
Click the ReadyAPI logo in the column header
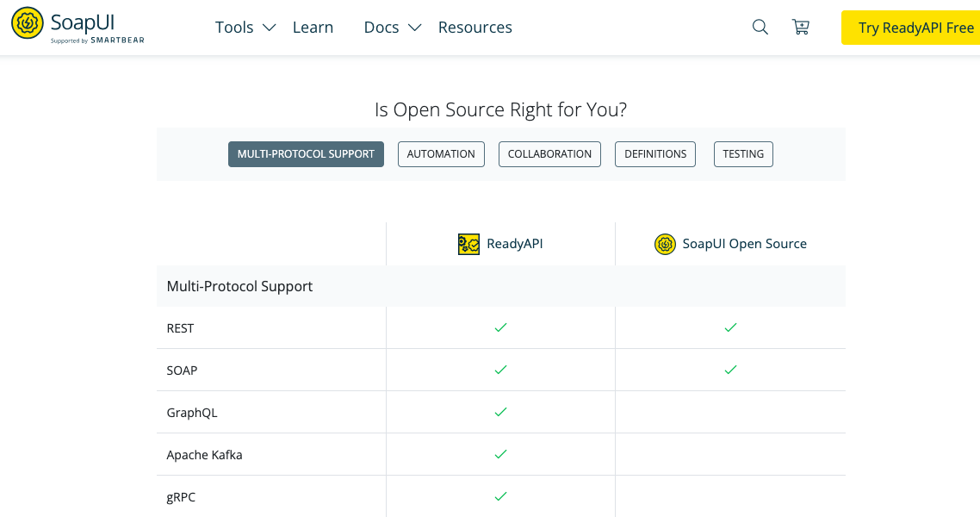coord(468,244)
